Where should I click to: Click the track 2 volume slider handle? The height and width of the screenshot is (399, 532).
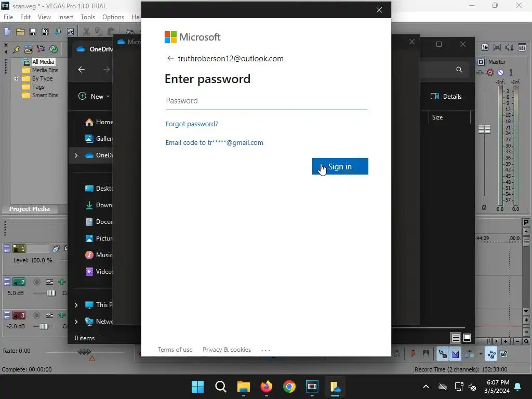coord(51,293)
